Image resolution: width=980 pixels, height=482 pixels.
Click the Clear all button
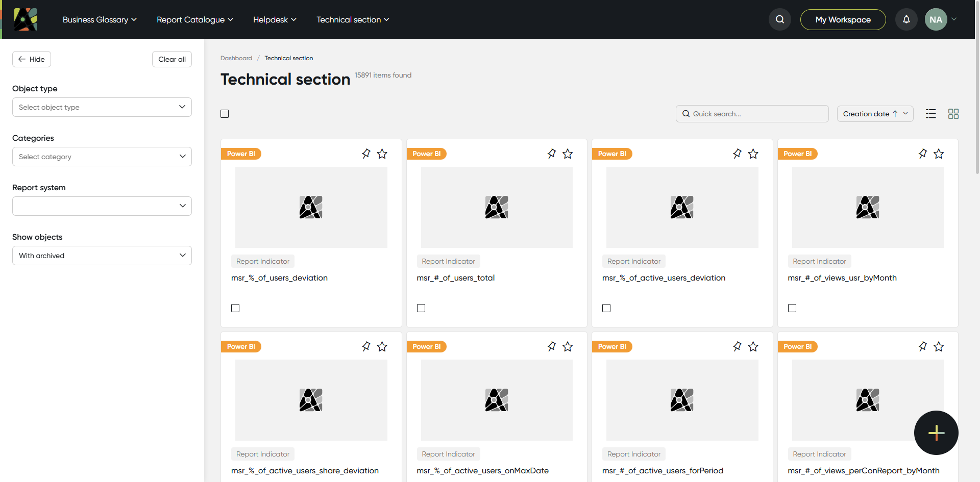point(172,59)
